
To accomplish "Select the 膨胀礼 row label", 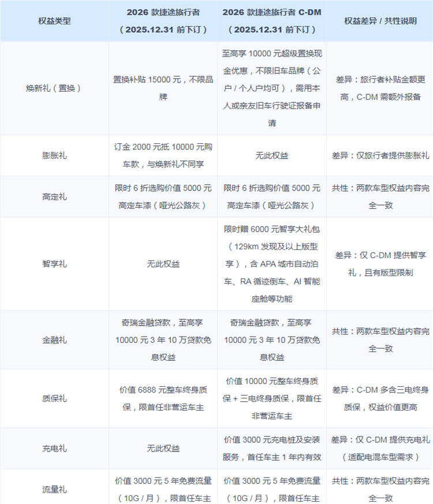I will point(54,156).
